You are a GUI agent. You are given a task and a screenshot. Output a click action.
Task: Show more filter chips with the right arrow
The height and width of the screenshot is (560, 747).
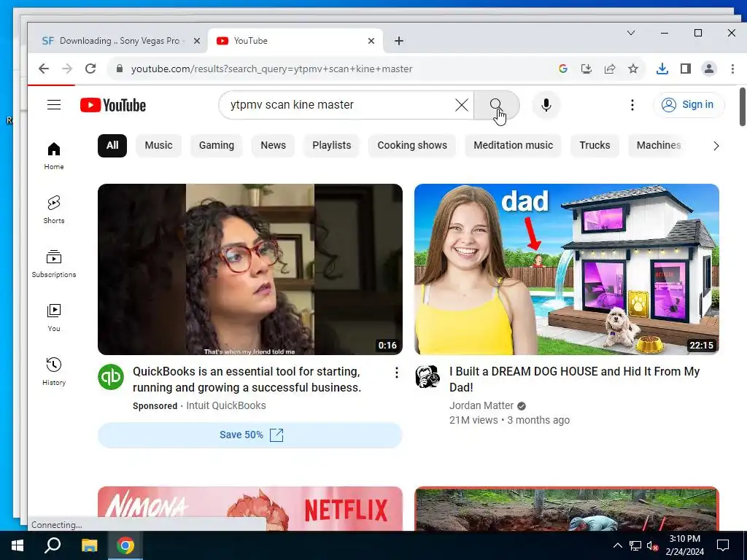coord(716,146)
